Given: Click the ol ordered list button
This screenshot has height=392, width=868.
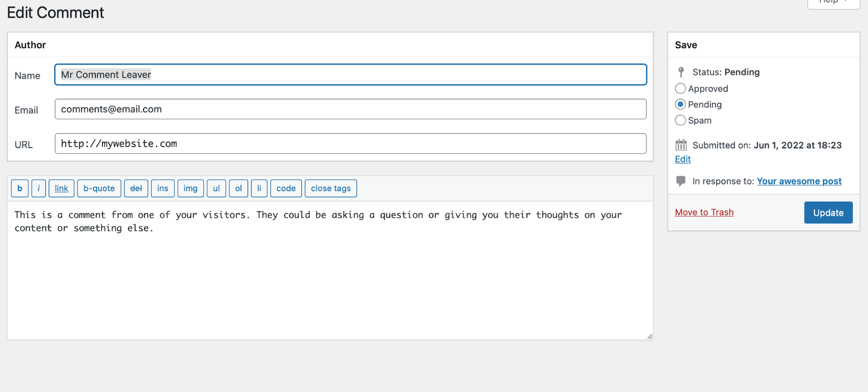Looking at the screenshot, I should coord(238,188).
